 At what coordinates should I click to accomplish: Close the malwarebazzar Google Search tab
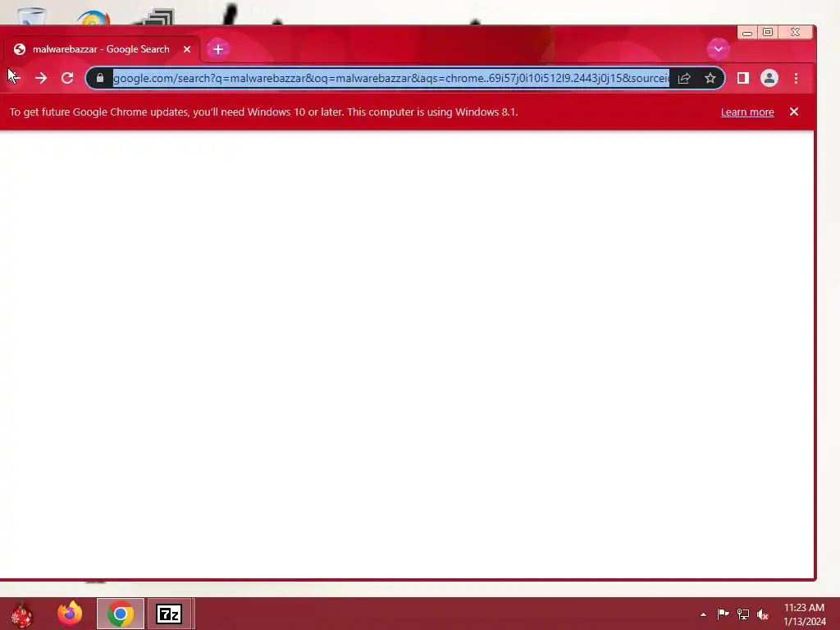pos(187,49)
